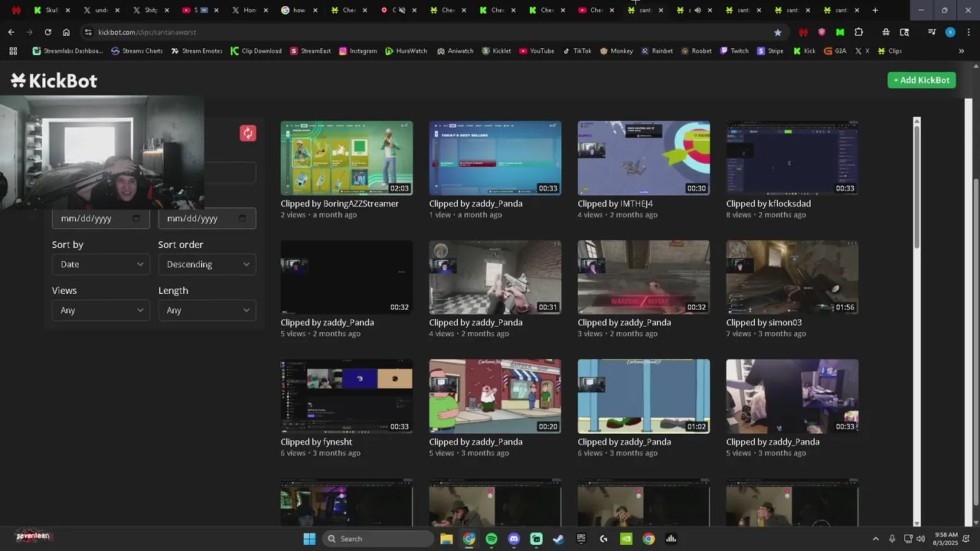This screenshot has width=980, height=551.
Task: Open File Explorer from taskbar
Action: [446, 539]
